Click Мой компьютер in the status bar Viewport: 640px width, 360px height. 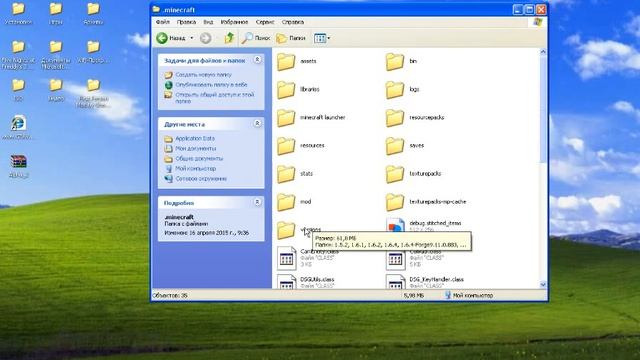coord(469,295)
